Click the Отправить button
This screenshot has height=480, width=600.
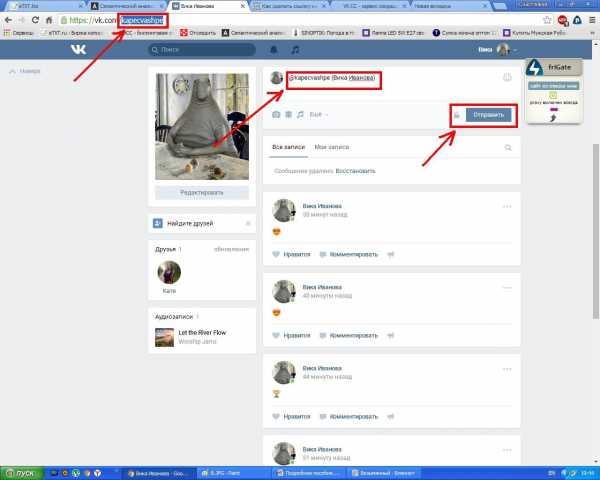[x=489, y=115]
